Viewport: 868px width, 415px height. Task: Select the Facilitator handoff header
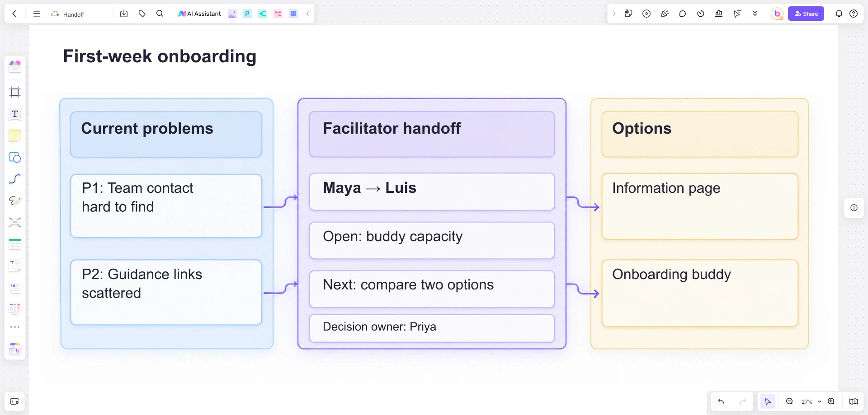tap(432, 134)
